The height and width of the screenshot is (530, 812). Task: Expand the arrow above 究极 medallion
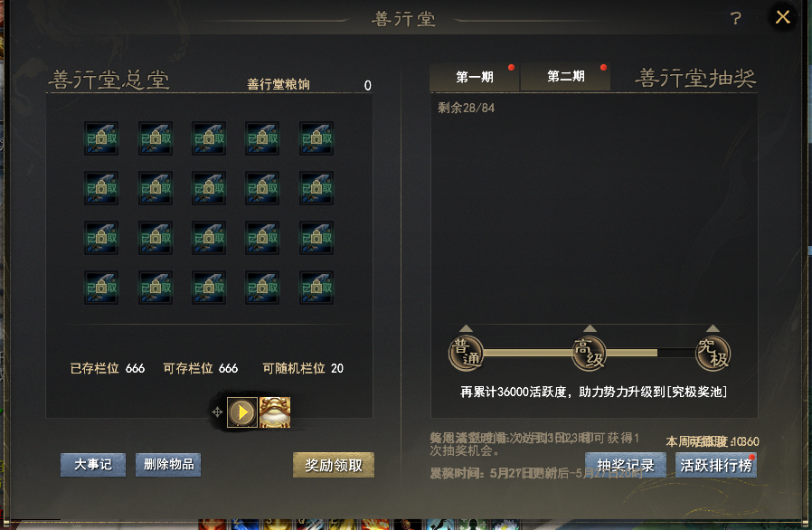tap(713, 328)
